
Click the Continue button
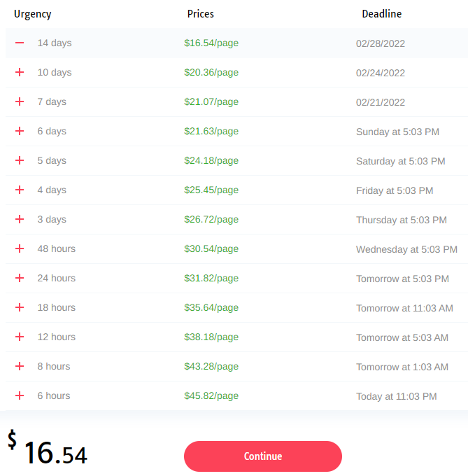point(262,456)
